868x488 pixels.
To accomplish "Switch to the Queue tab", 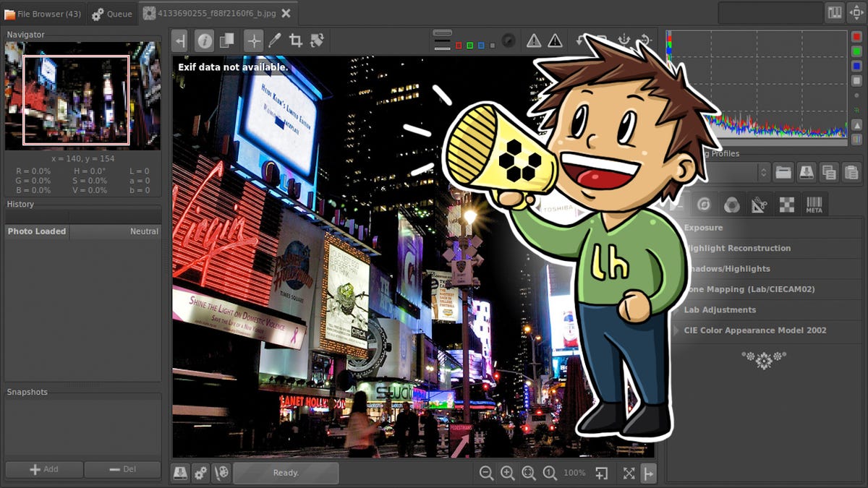I will pos(112,13).
